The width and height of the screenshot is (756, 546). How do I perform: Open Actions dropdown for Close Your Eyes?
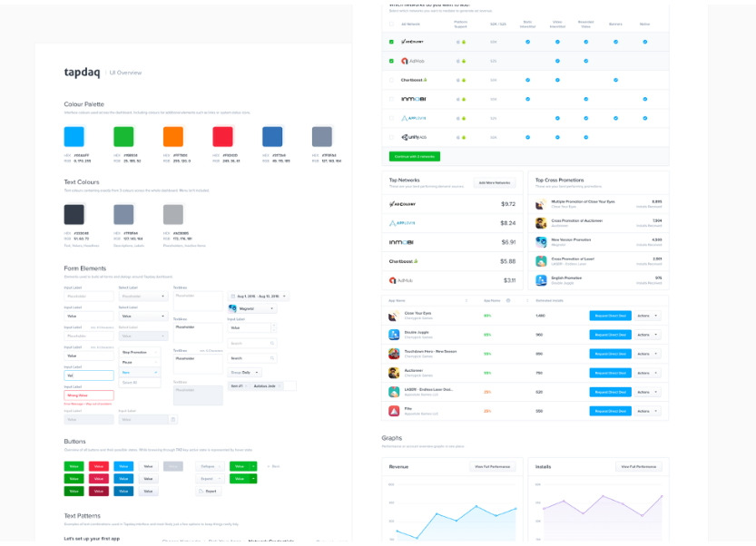tap(647, 316)
